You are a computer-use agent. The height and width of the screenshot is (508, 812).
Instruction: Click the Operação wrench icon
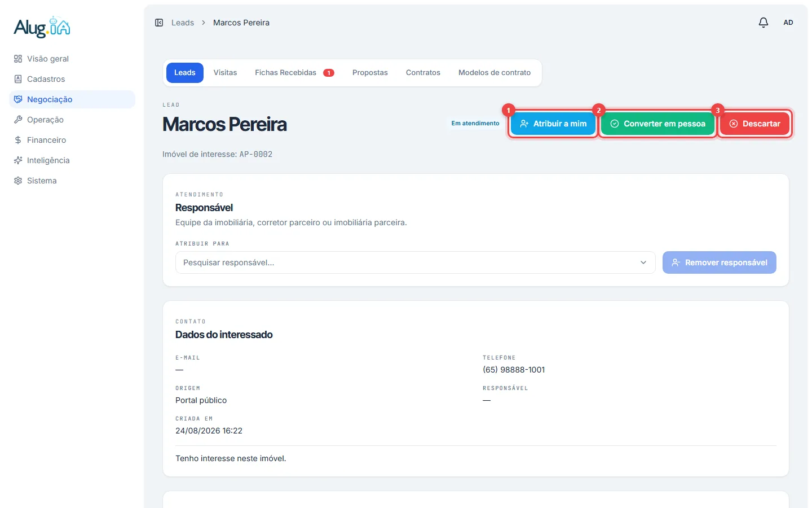18,120
